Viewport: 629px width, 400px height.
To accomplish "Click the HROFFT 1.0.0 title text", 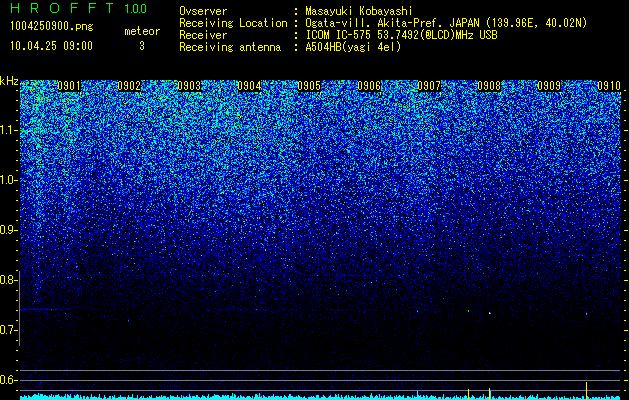I will pyautogui.click(x=79, y=8).
